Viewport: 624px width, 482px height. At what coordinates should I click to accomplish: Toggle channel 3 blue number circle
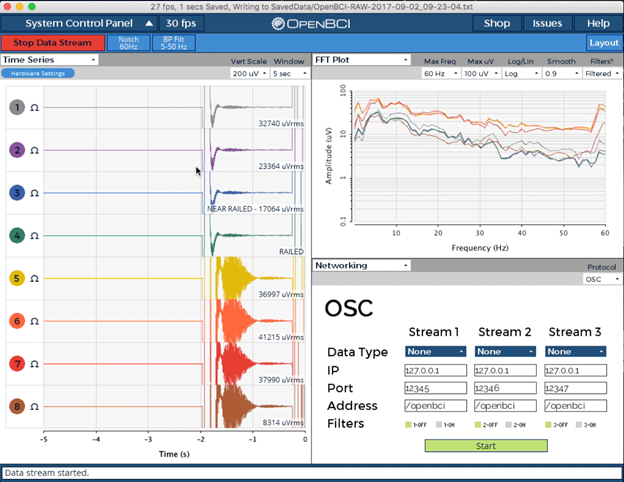coord(17,193)
